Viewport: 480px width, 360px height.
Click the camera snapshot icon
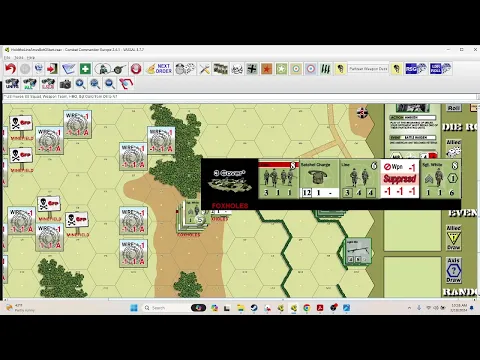tap(65, 84)
